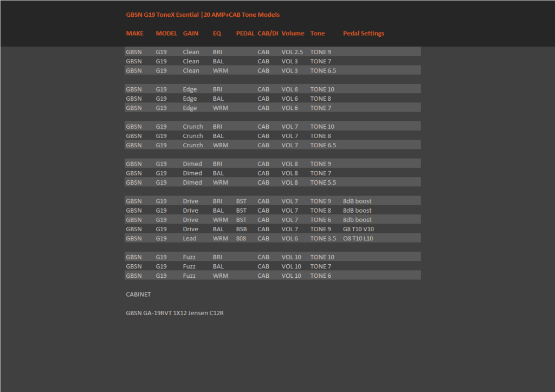Select the 8db boost cell in the Drive WRM row

point(357,220)
